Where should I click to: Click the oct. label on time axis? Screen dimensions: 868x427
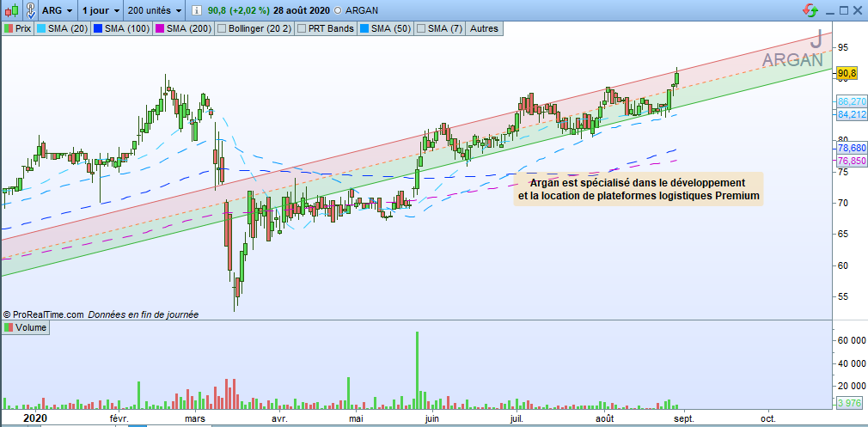coord(768,418)
